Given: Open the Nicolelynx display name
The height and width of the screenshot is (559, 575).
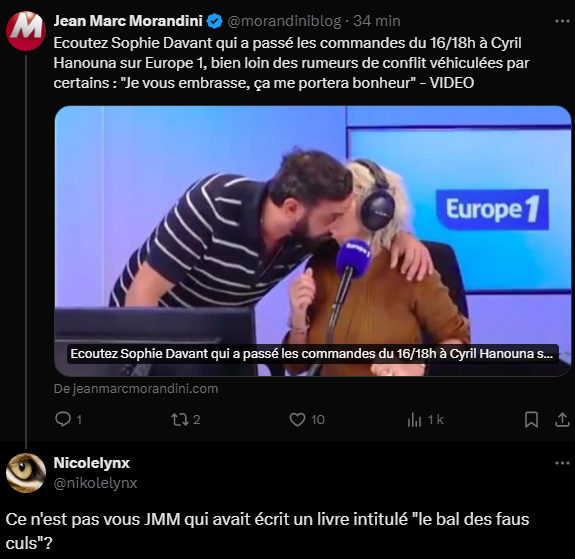Looking at the screenshot, I should point(92,463).
